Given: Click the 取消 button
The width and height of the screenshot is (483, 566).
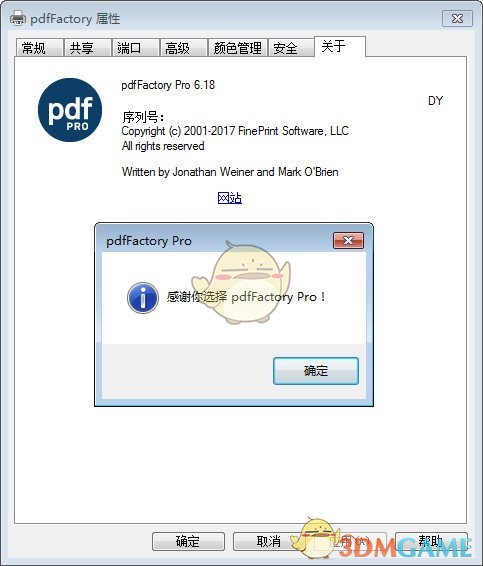Looking at the screenshot, I should [269, 541].
